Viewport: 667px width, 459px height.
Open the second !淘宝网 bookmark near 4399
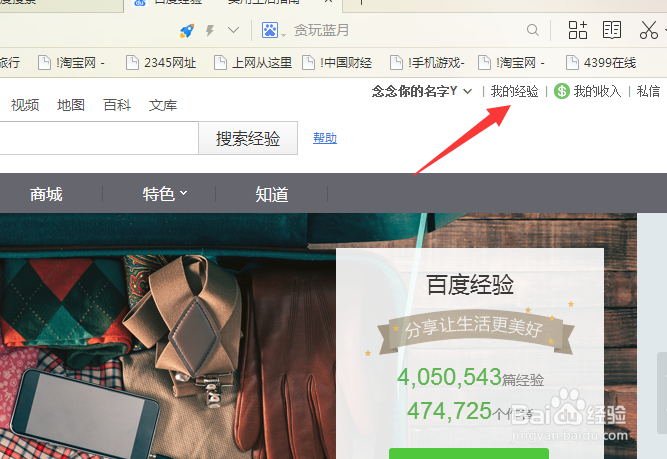[x=512, y=63]
